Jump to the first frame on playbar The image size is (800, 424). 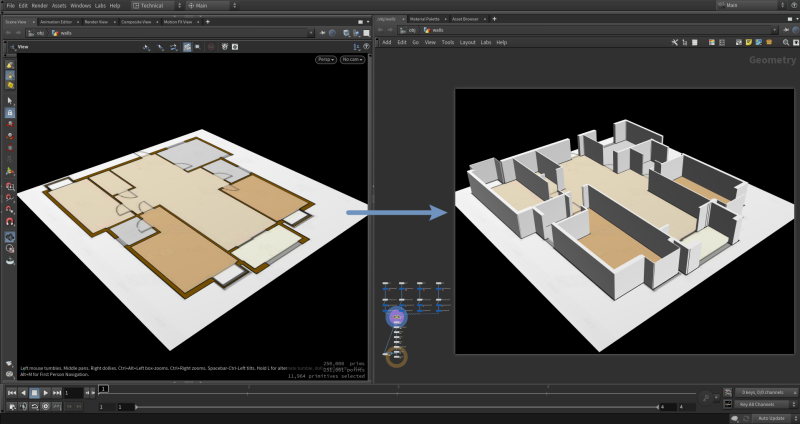[x=11, y=393]
